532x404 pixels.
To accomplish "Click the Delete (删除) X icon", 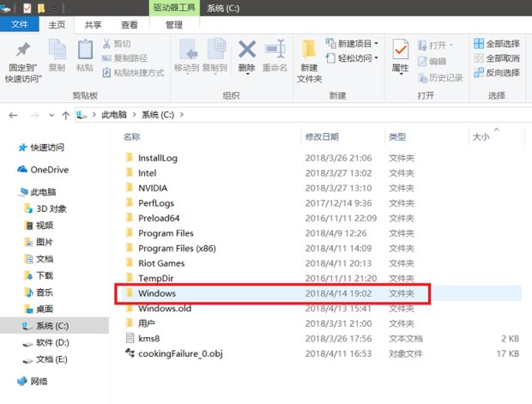I will (x=247, y=49).
